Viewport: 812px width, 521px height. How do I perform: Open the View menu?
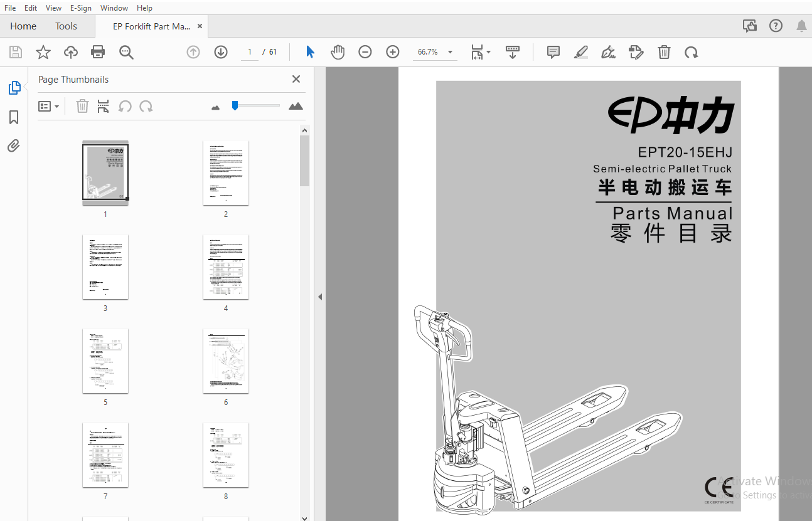tap(54, 8)
